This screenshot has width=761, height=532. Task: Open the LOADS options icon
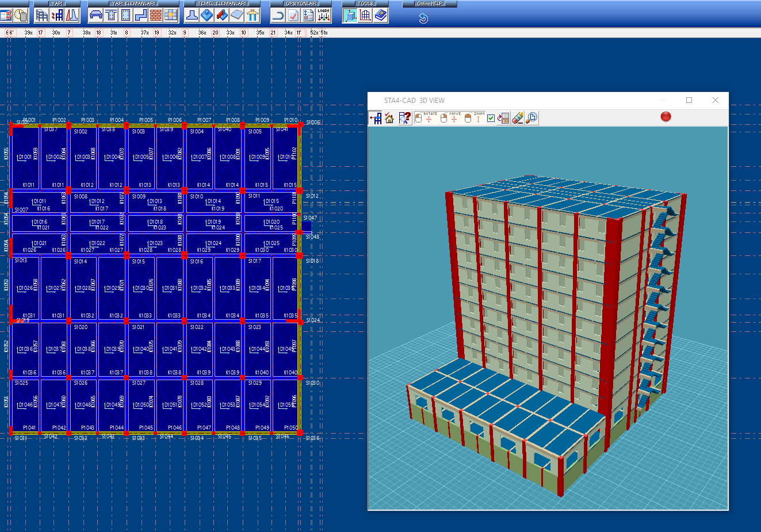click(323, 16)
